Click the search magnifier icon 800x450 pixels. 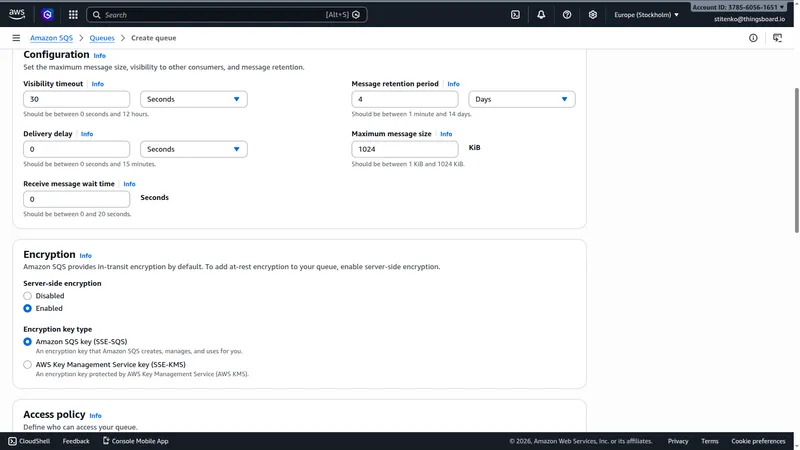pyautogui.click(x=97, y=15)
